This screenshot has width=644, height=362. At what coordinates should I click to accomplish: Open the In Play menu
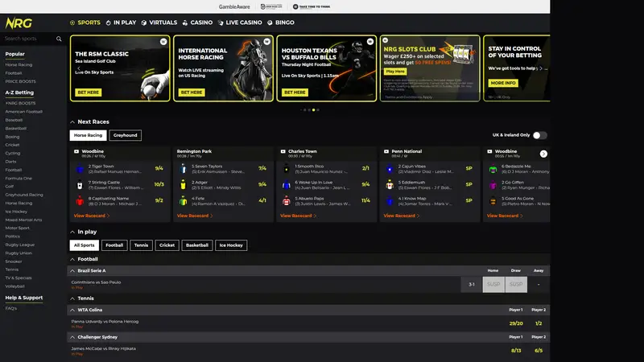pos(121,23)
